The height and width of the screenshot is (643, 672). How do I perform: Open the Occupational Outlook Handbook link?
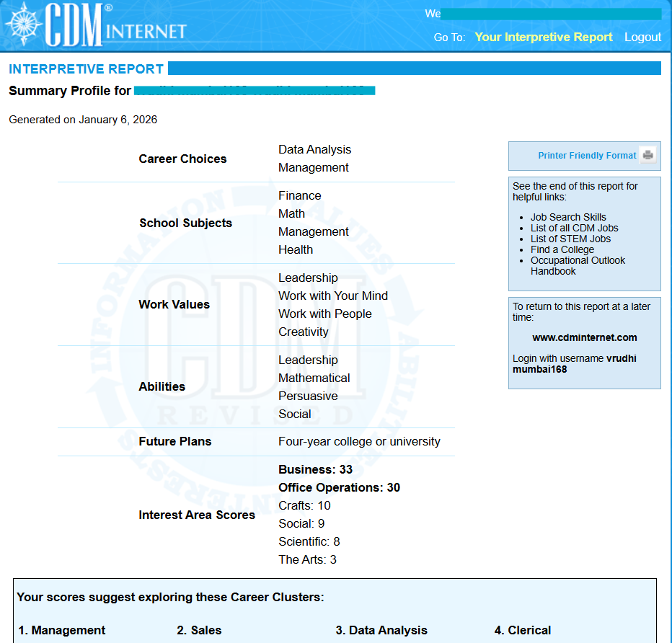578,265
